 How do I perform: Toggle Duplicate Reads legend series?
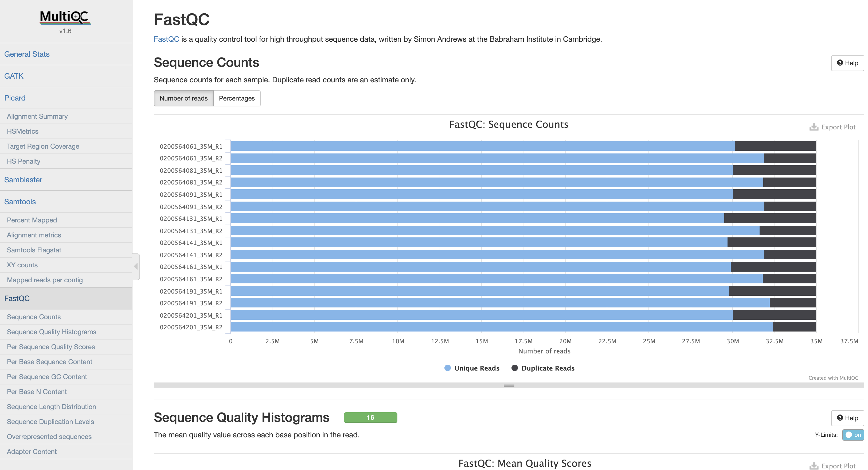click(x=543, y=368)
